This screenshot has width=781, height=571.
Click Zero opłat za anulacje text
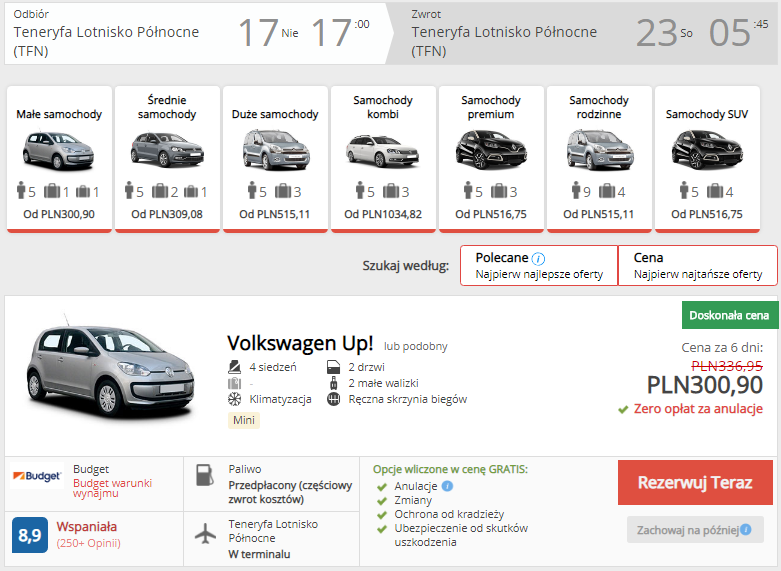698,409
